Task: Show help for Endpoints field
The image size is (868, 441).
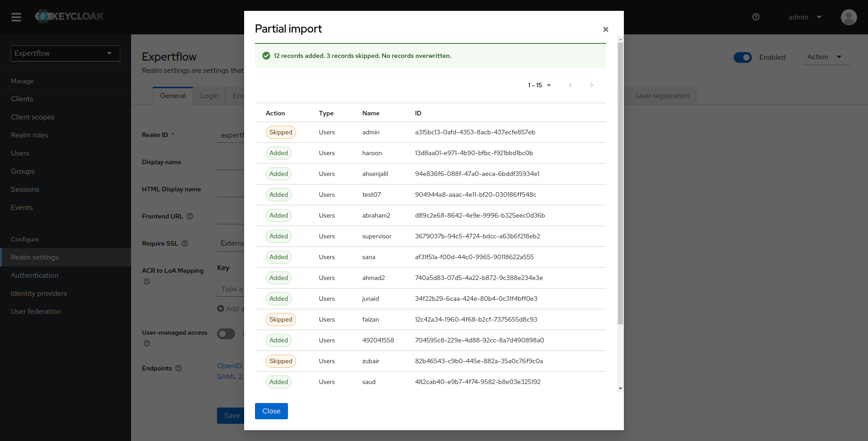Action: [179, 369]
